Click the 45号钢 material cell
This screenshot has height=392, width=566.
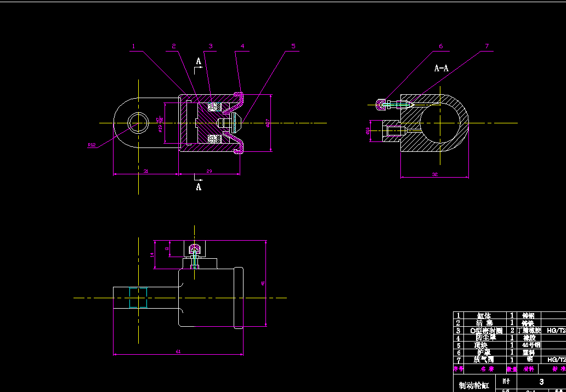pyautogui.click(x=529, y=345)
